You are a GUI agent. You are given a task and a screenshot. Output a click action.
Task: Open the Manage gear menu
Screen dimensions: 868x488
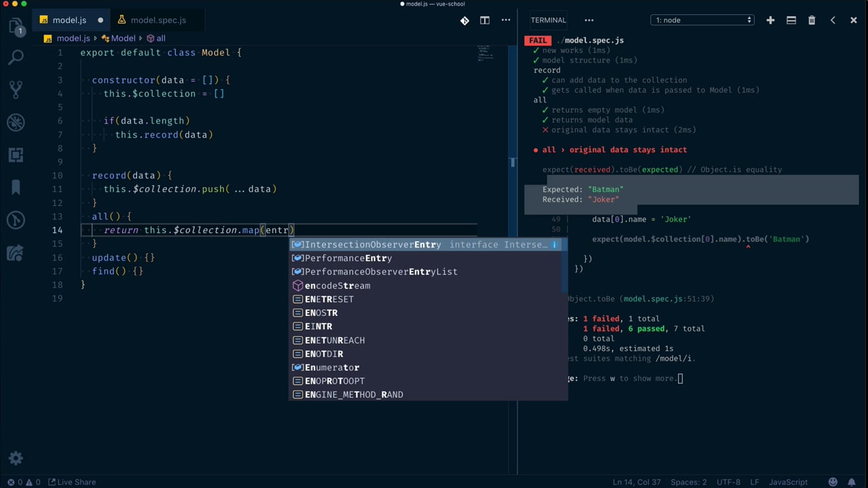(16, 458)
